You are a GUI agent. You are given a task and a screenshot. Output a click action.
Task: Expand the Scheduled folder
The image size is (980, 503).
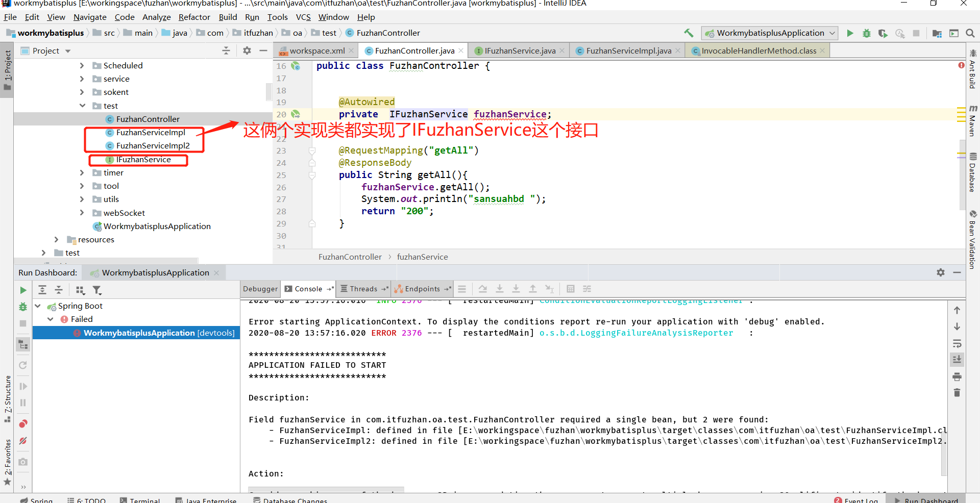click(82, 65)
